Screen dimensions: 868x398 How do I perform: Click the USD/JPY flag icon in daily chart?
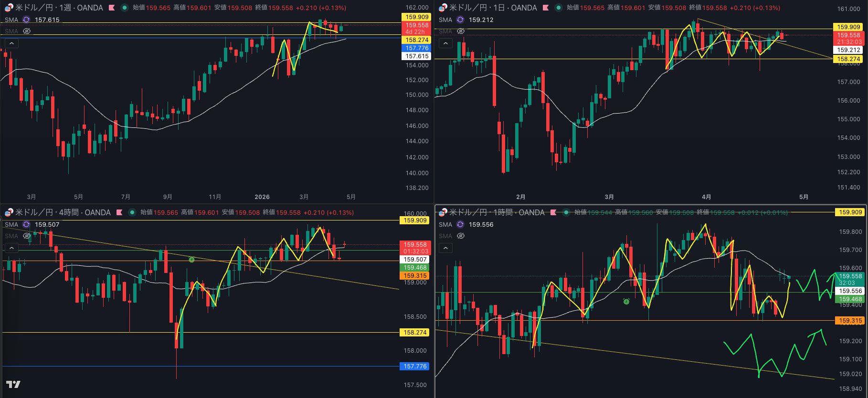point(443,8)
